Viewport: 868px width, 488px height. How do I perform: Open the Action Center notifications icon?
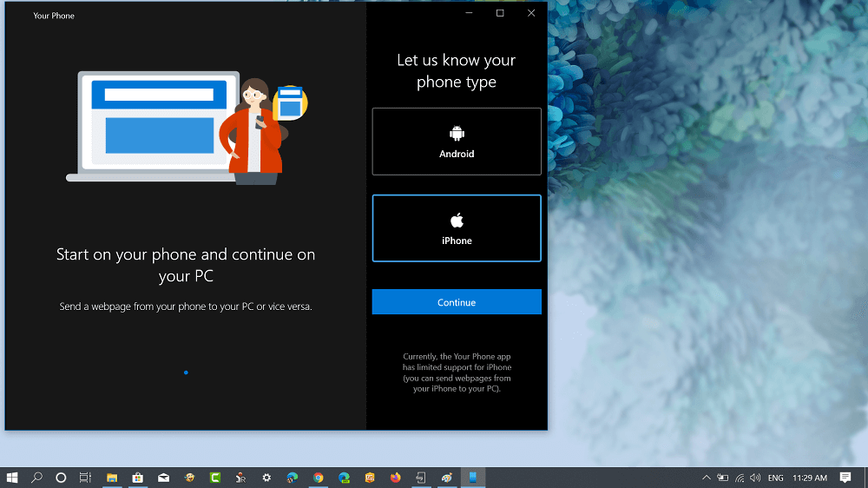[x=845, y=478]
